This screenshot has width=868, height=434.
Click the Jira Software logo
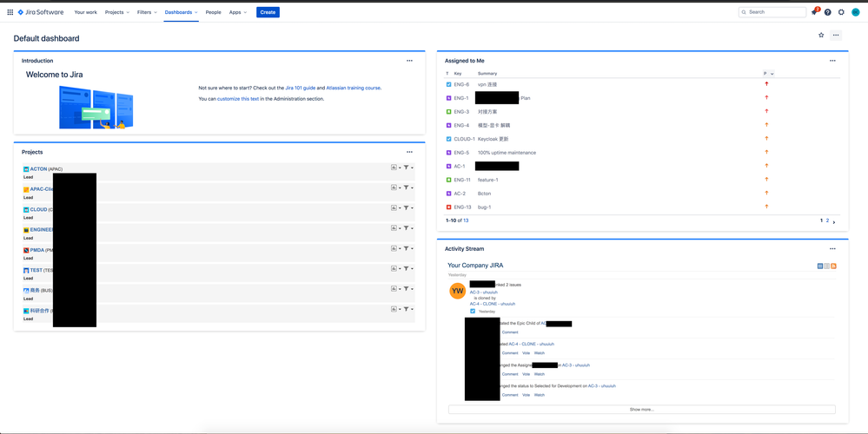pos(41,12)
